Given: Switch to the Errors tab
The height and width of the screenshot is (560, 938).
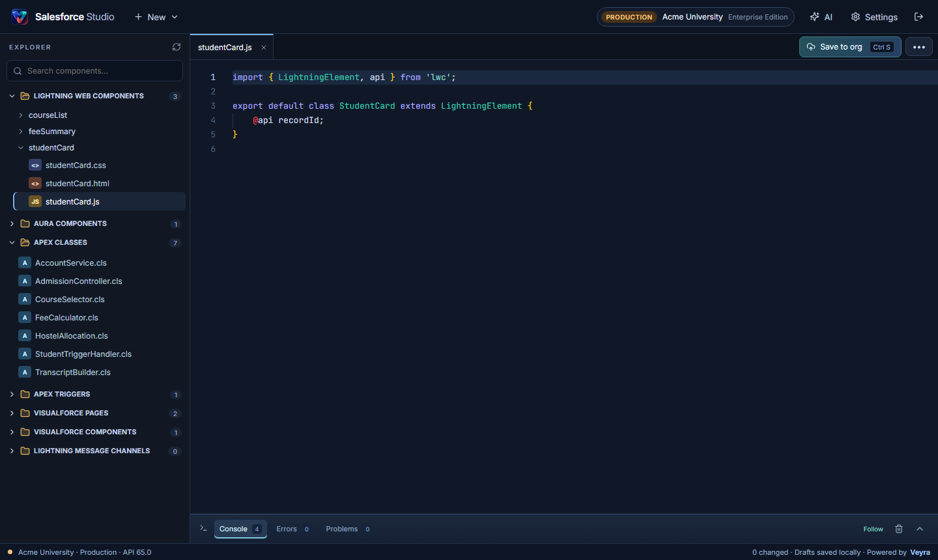Looking at the screenshot, I should pyautogui.click(x=292, y=529).
